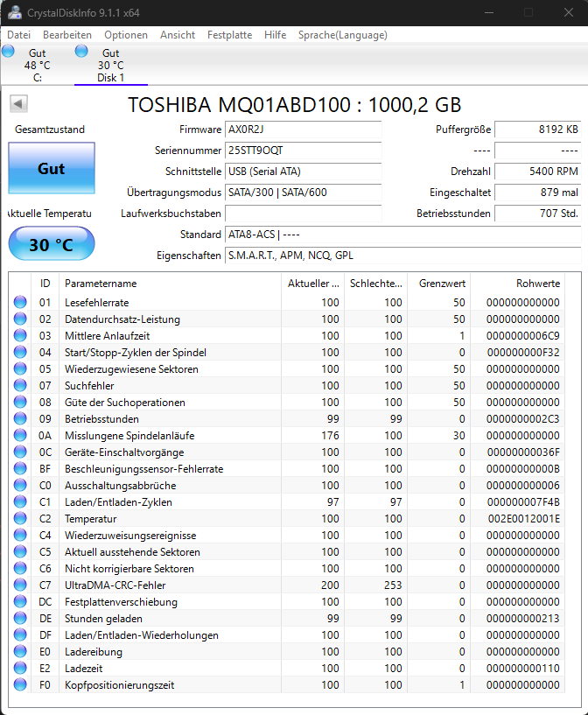Click the icon beside Misslungene Spindelanläufe
Image resolution: width=588 pixels, height=715 pixels.
19,435
